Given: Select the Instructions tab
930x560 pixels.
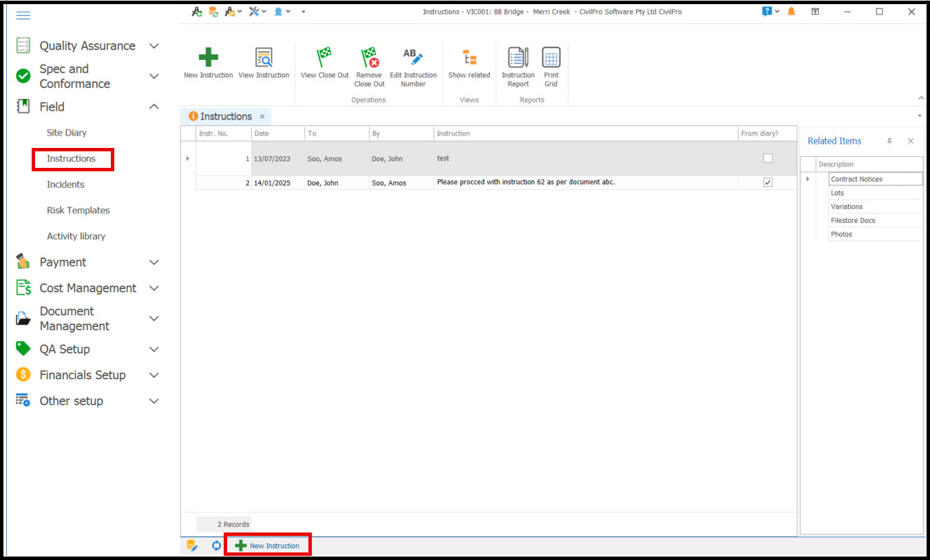Looking at the screenshot, I should [226, 116].
